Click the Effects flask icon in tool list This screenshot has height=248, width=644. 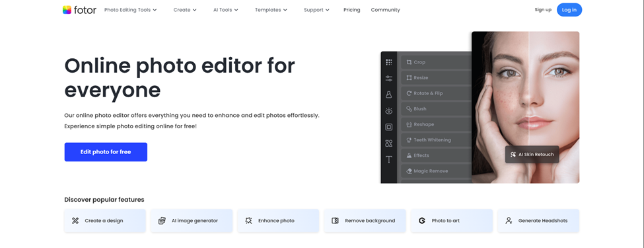click(x=409, y=155)
